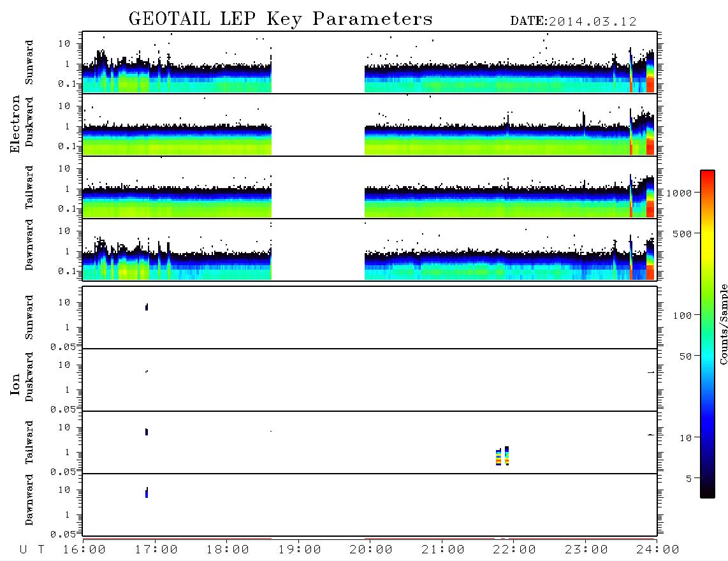This screenshot has height=561, width=728.
Task: Click the 24:00 time tick label
Action: (x=658, y=550)
